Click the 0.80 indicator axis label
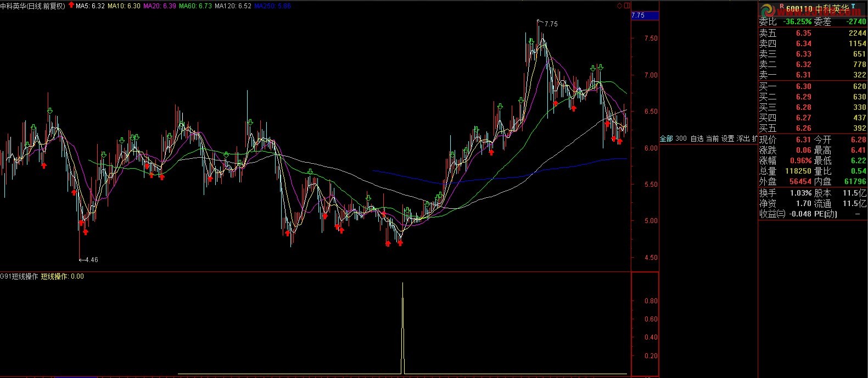Image resolution: width=868 pixels, height=378 pixels. pyautogui.click(x=651, y=301)
